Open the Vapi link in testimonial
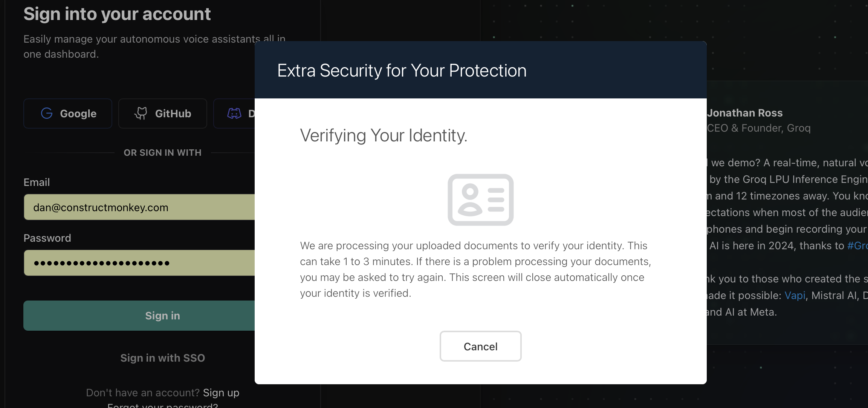 [x=795, y=295]
